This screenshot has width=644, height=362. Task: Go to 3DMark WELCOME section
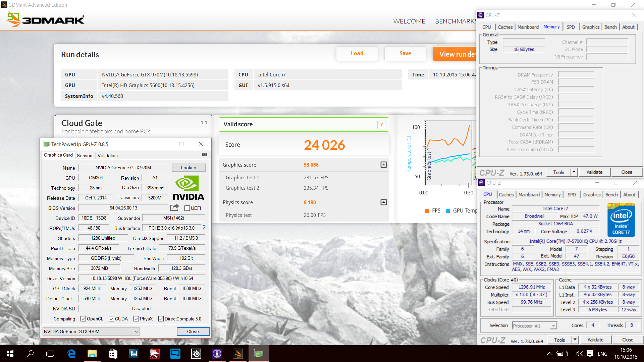[409, 21]
